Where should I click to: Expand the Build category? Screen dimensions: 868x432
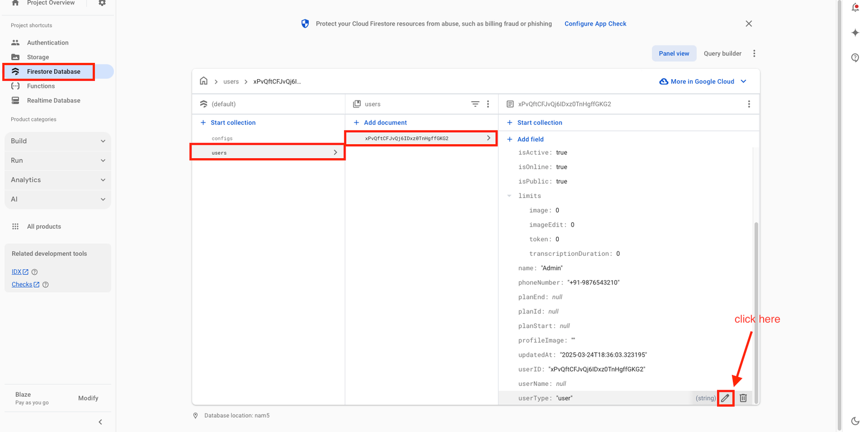coord(58,141)
